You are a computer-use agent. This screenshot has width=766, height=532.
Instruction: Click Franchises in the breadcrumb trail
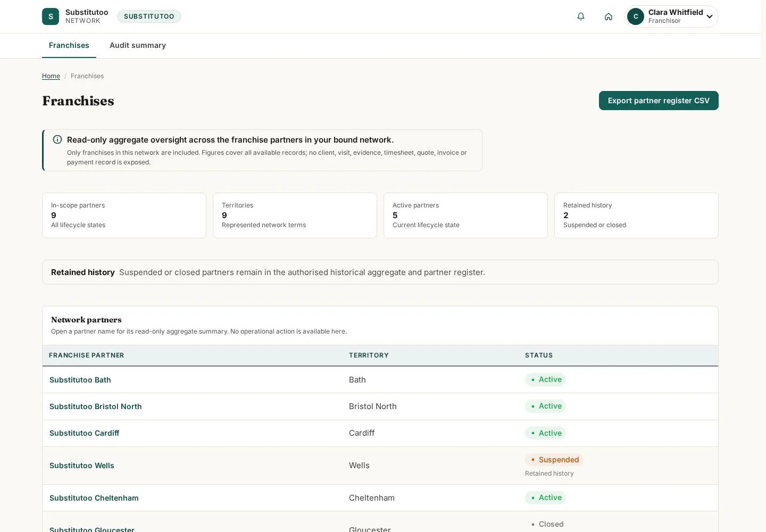point(87,76)
